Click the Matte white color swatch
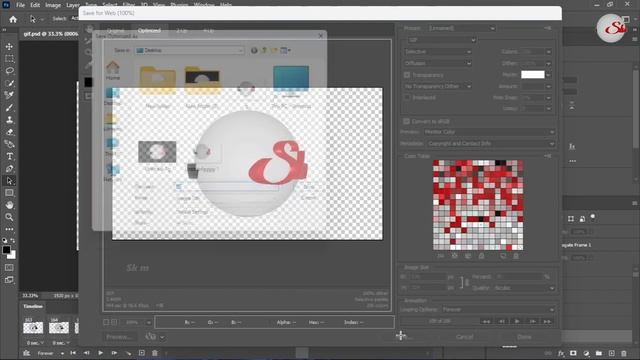The image size is (640, 360). pos(533,75)
